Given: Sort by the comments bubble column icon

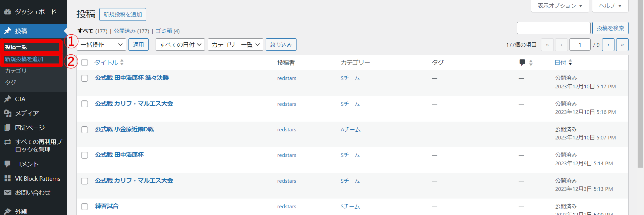Looking at the screenshot, I should tap(522, 62).
